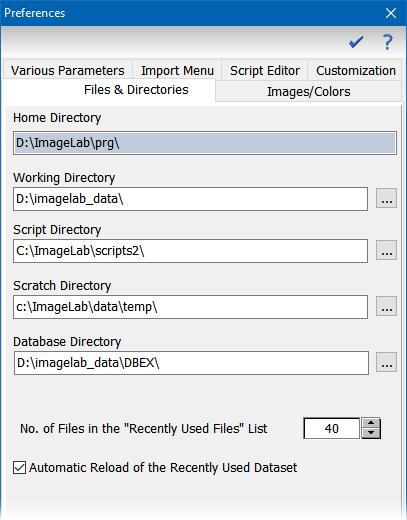
Task: Browse for Database Directory folder
Action: pyautogui.click(x=386, y=362)
